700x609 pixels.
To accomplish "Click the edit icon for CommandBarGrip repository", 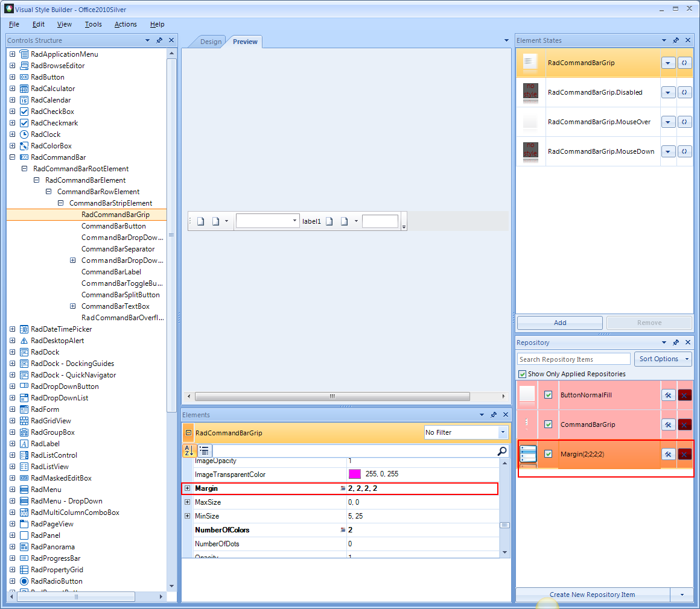I will 668,424.
